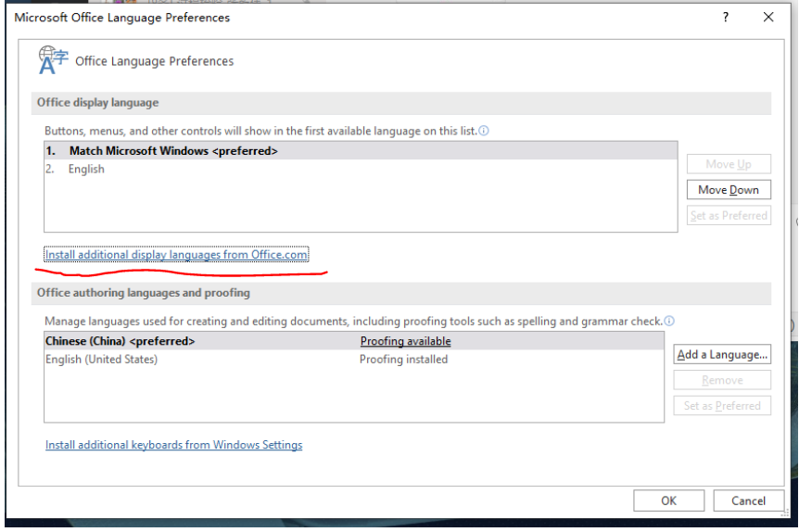Viewport: 799px width, 532px height.
Task: Click the Add a Language button
Action: coord(722,354)
